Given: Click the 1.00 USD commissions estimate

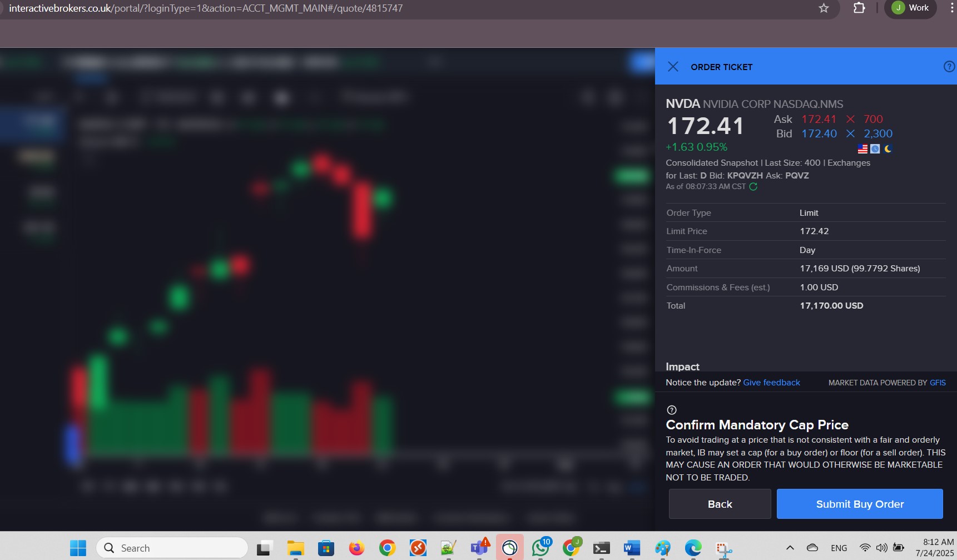Looking at the screenshot, I should [x=819, y=288].
